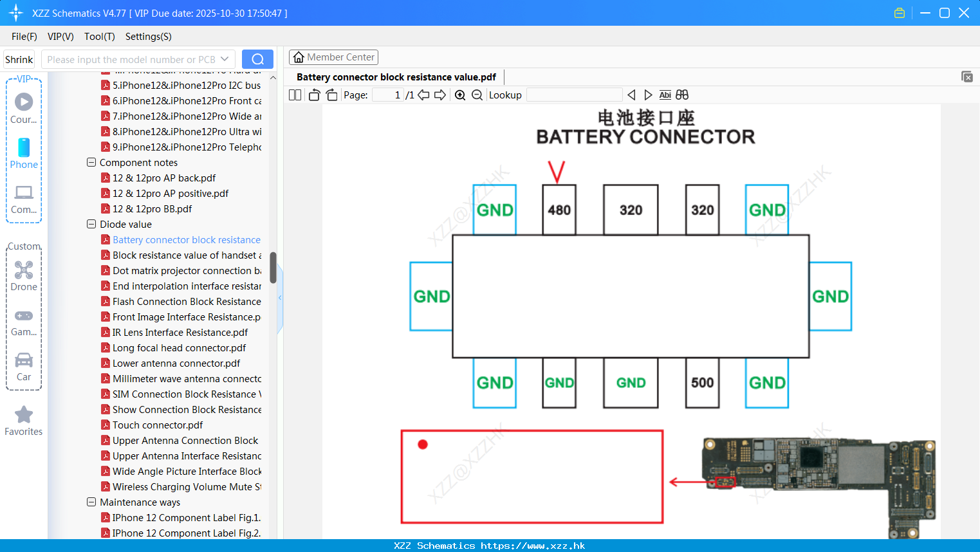This screenshot has height=552, width=980.
Task: Click the Shrink button
Action: (x=19, y=59)
